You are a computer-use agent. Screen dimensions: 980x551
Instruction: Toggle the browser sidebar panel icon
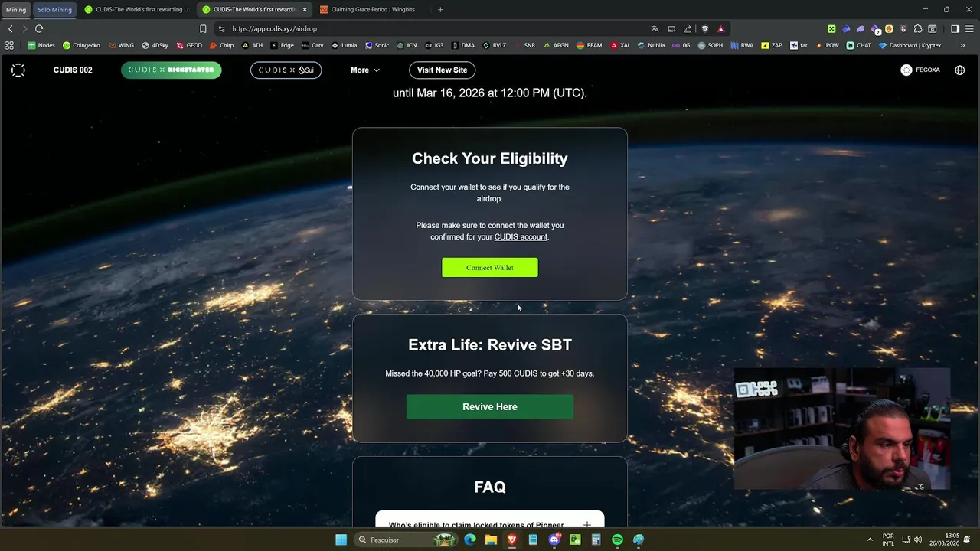(x=955, y=28)
